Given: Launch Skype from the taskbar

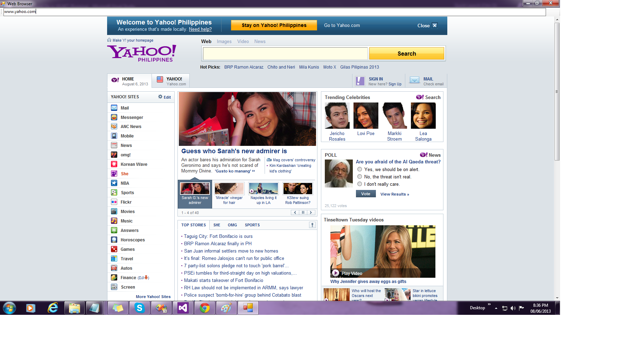Looking at the screenshot, I should tap(140, 308).
